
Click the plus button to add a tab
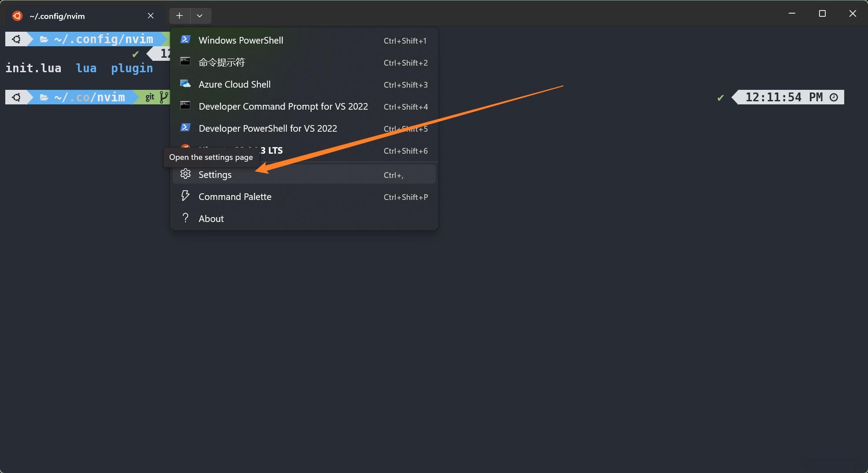[179, 16]
